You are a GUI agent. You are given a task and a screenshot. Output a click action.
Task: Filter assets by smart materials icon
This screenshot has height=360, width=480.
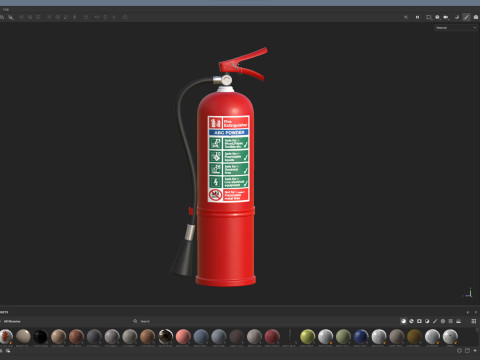[411, 321]
